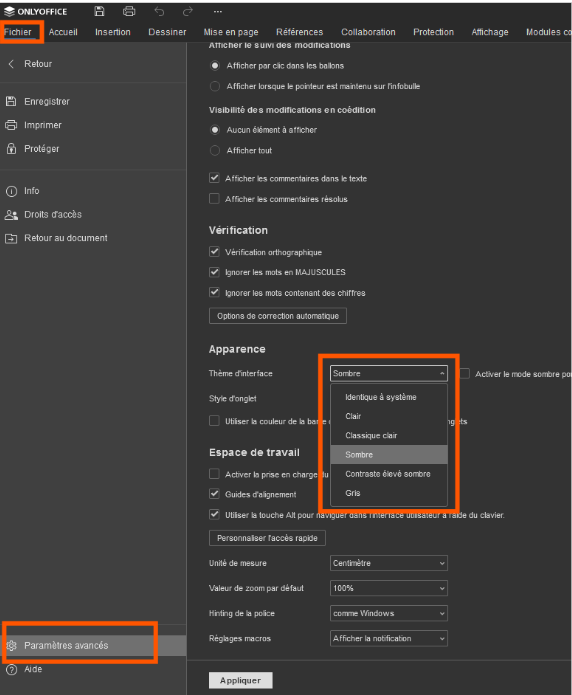Click the Retour menu entry

coord(93,64)
